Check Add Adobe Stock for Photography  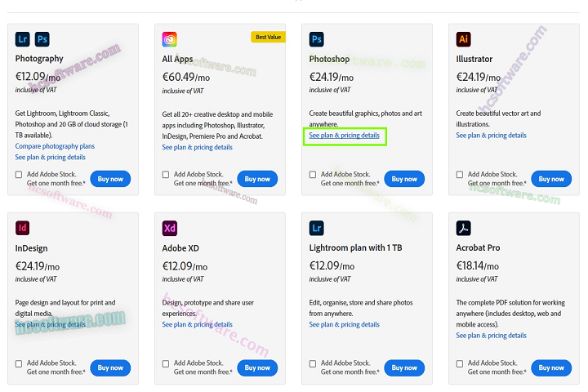coord(19,175)
